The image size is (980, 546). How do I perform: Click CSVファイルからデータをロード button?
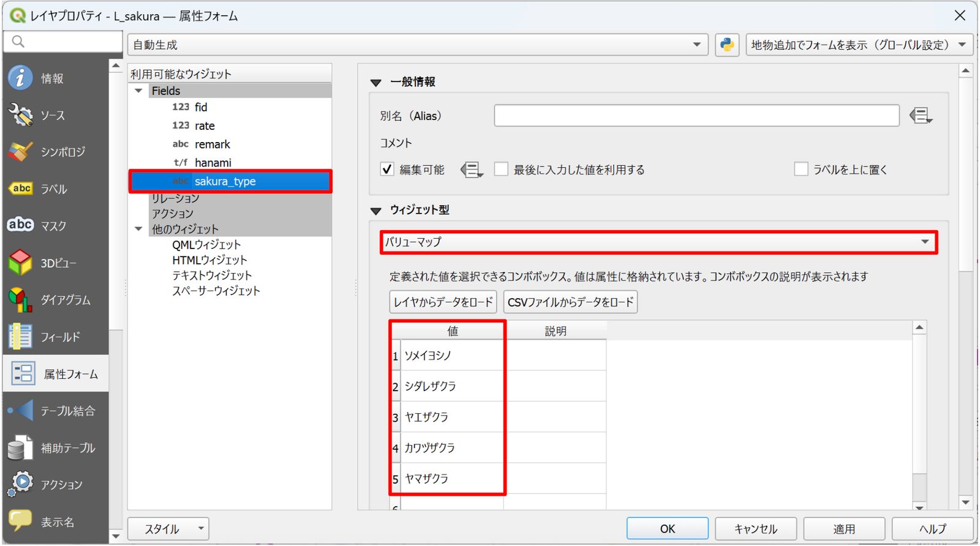pos(571,302)
